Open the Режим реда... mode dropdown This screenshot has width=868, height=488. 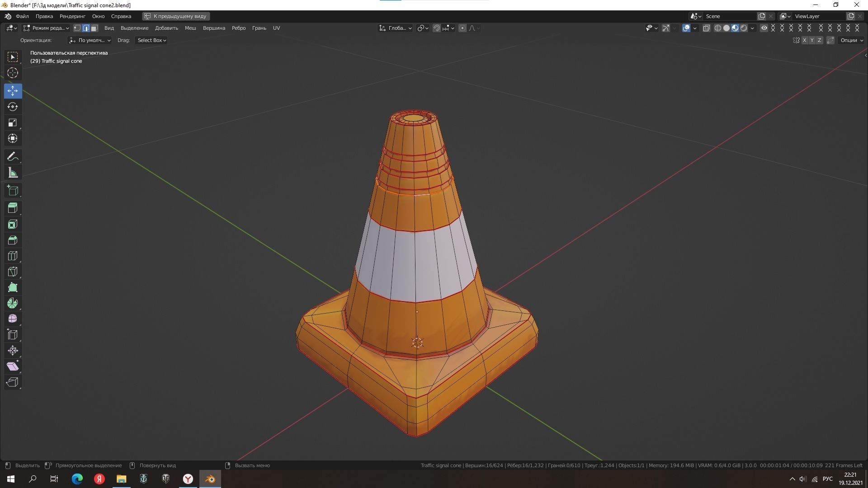click(46, 28)
